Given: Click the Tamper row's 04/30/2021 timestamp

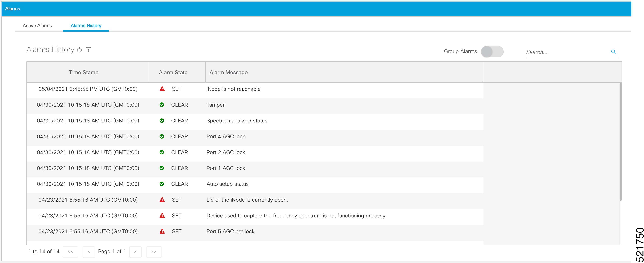Looking at the screenshot, I should click(x=88, y=105).
